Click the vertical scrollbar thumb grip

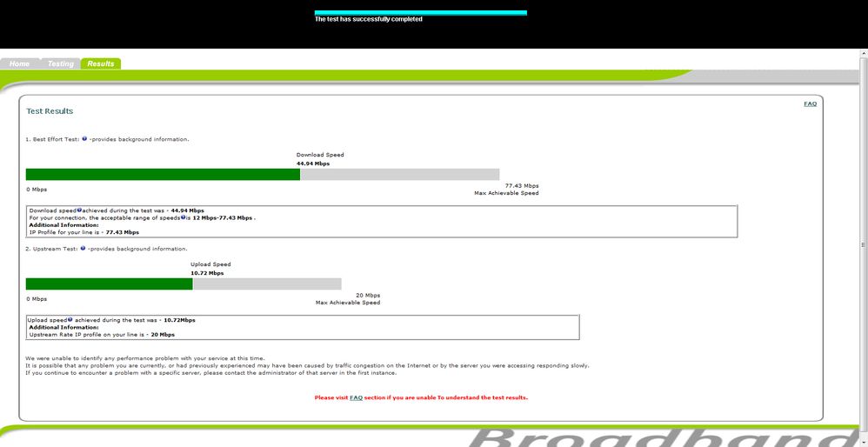coord(864,244)
